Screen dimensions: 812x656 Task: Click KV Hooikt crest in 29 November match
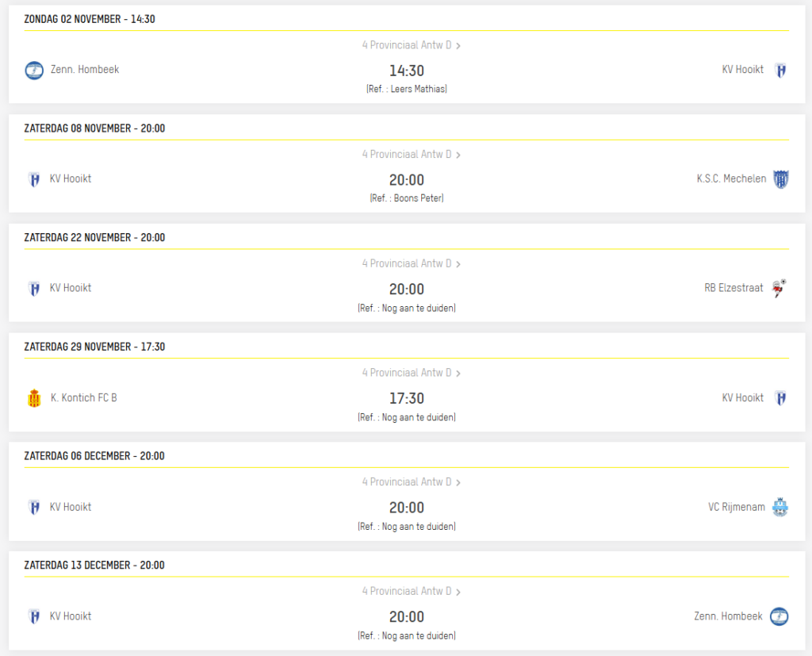click(780, 398)
